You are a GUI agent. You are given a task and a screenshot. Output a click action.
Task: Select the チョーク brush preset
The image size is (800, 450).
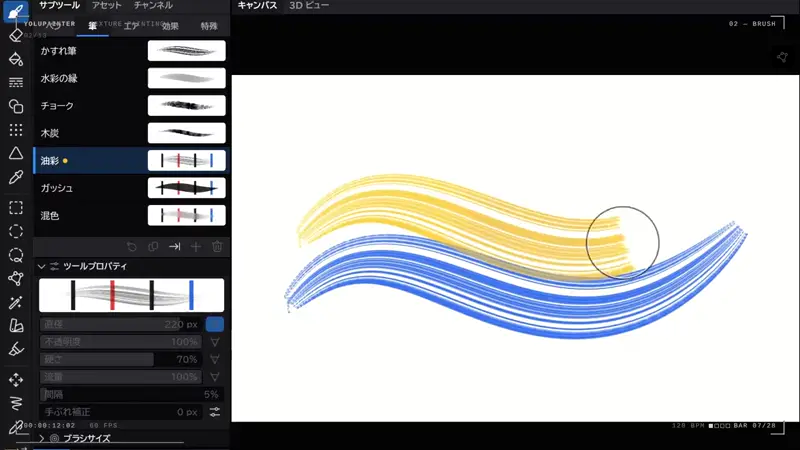coord(132,106)
